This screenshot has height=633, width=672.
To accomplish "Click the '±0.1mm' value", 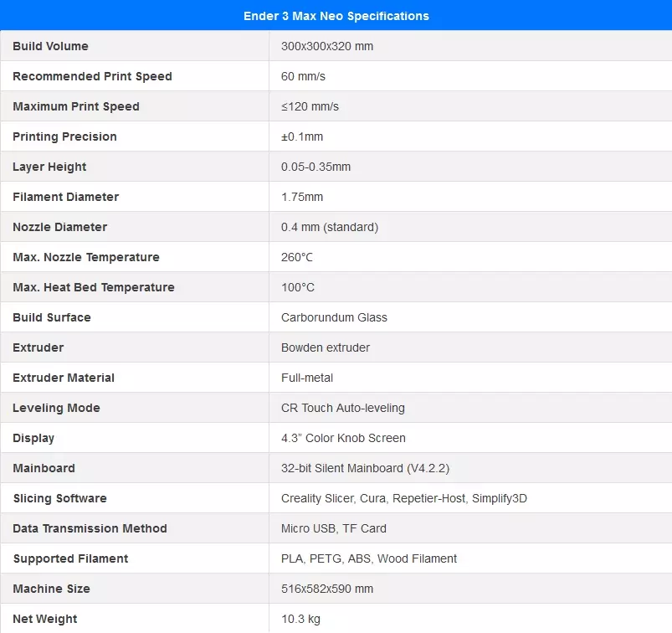I will (x=302, y=136).
